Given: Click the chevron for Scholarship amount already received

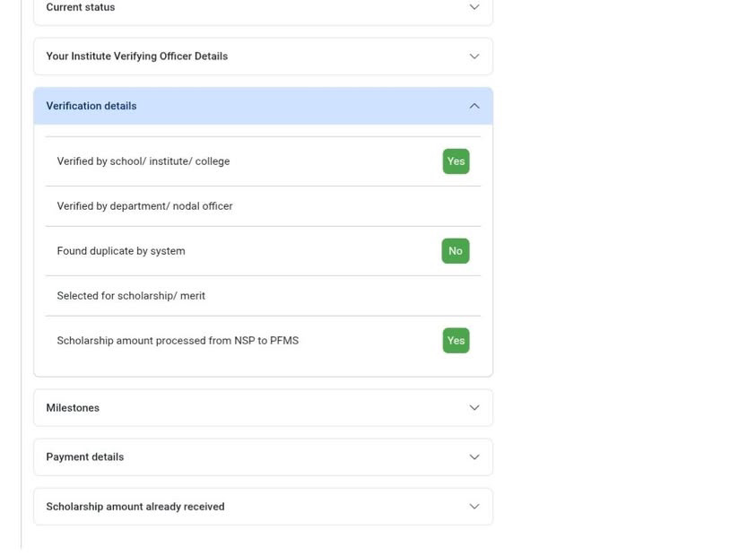Looking at the screenshot, I should point(474,507).
